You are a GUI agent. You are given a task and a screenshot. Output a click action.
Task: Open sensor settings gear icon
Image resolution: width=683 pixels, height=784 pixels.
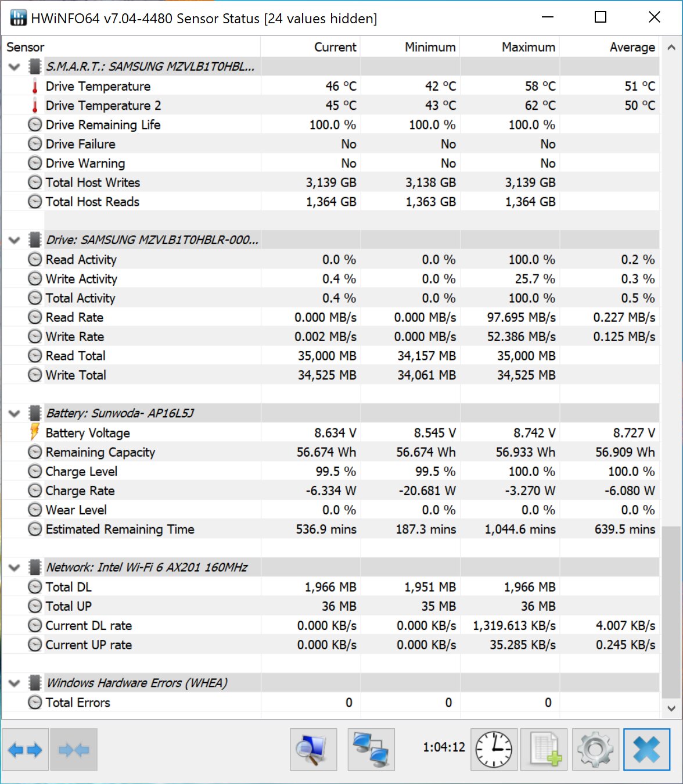coord(595,750)
